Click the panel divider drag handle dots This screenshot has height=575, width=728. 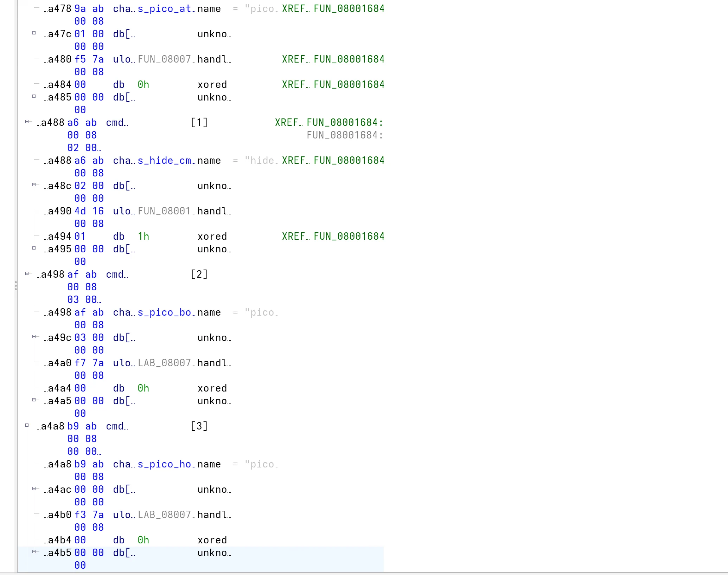(16, 286)
